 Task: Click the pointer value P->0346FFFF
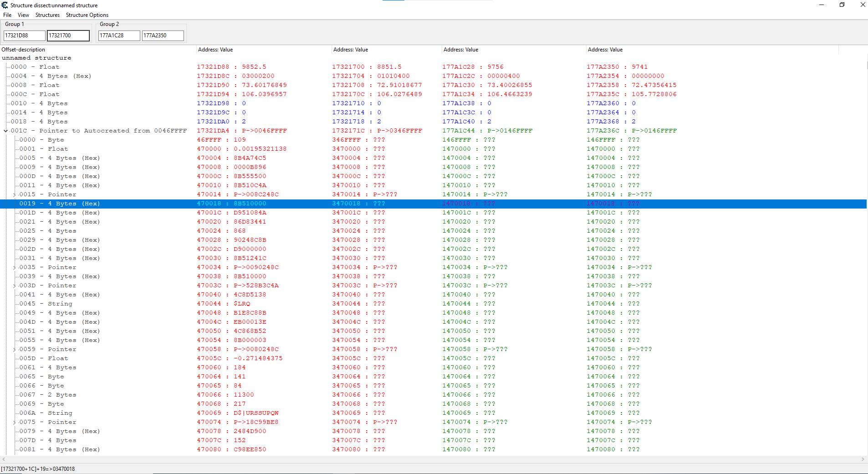(x=400, y=131)
